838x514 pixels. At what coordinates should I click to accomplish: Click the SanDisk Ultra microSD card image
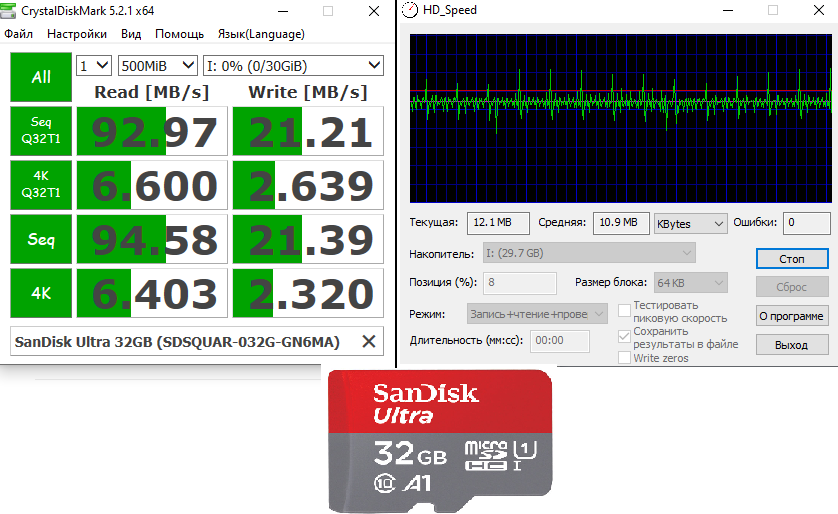(441, 439)
